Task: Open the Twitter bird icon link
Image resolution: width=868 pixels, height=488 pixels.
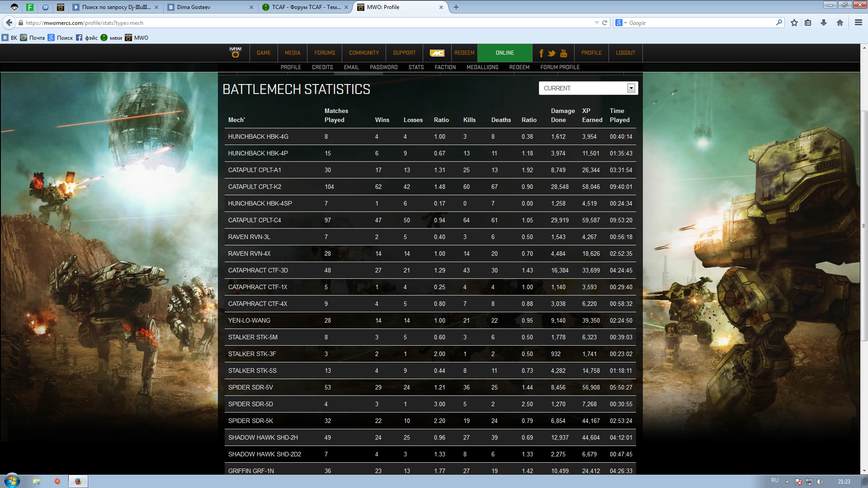Action: (552, 53)
